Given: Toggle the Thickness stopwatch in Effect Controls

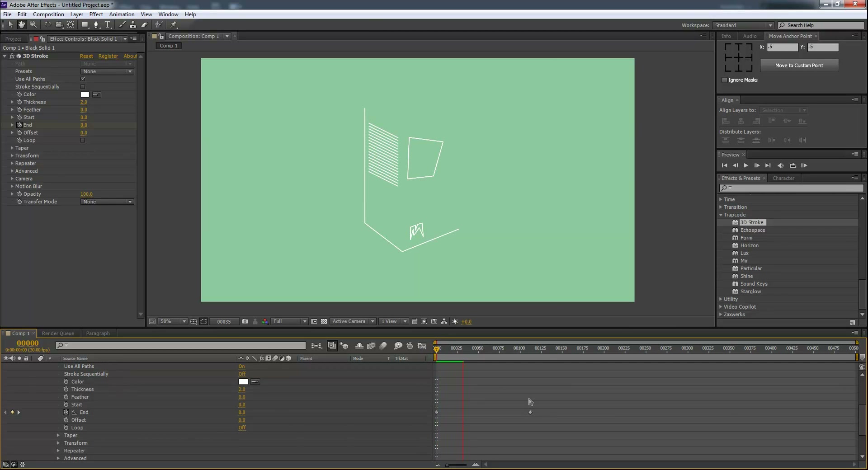Looking at the screenshot, I should point(19,102).
